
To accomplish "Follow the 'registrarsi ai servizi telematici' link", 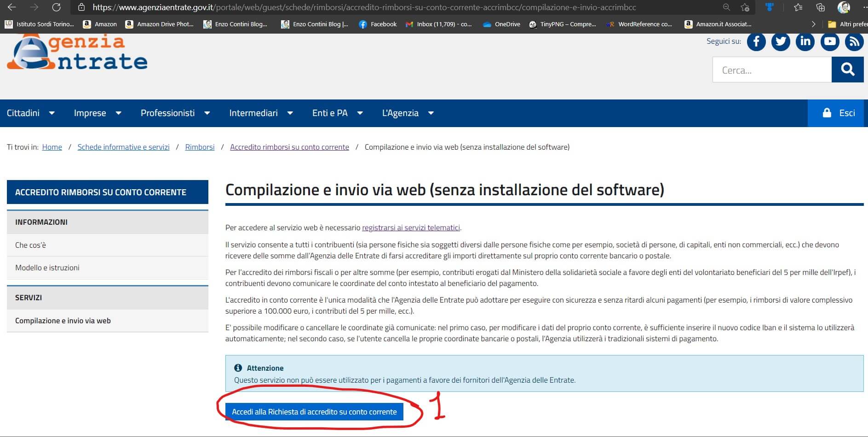I will pos(411,227).
